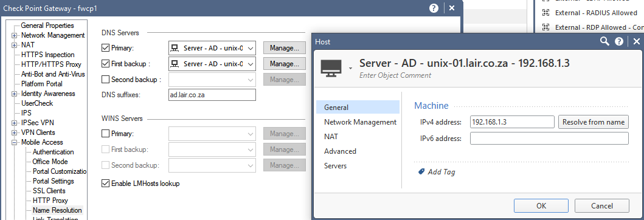Click the IPv4 address field

click(513, 122)
